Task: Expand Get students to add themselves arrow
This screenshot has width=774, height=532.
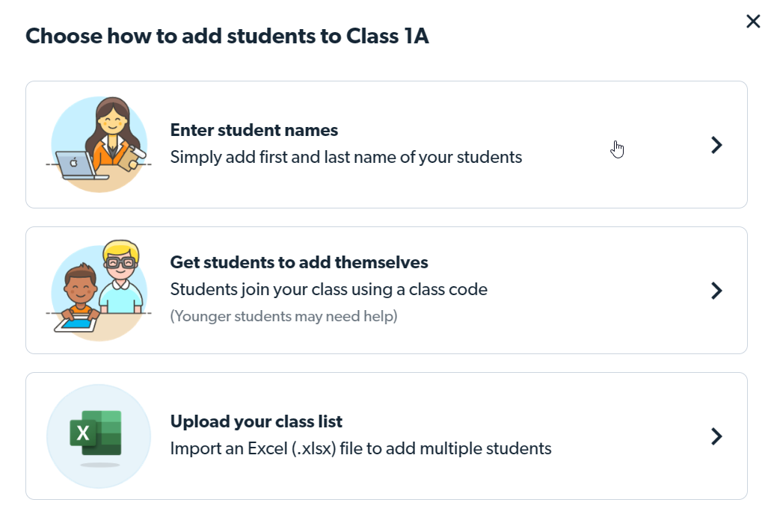Action: [716, 291]
